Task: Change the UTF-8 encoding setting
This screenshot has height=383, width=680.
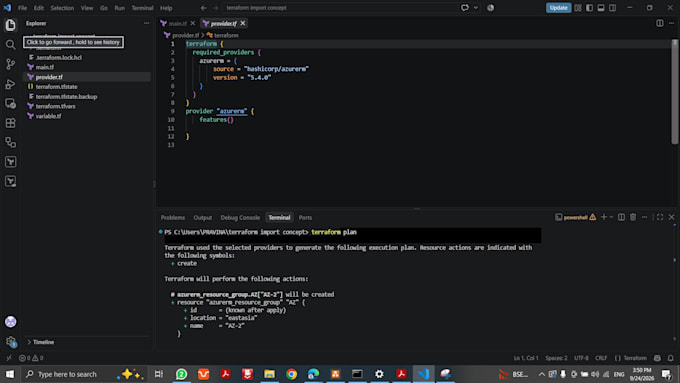Action: [x=581, y=358]
